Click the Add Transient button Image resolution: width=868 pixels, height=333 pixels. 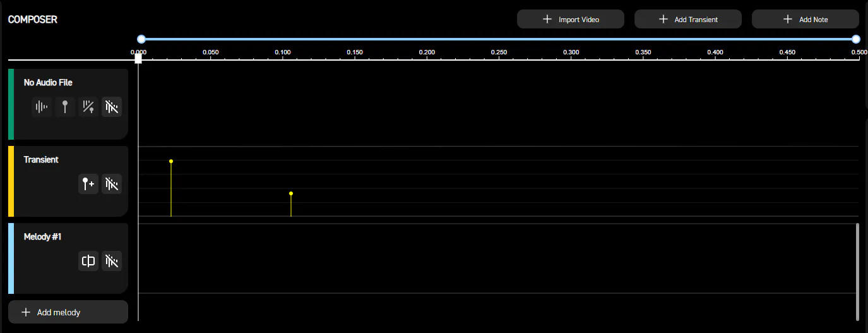coord(688,19)
